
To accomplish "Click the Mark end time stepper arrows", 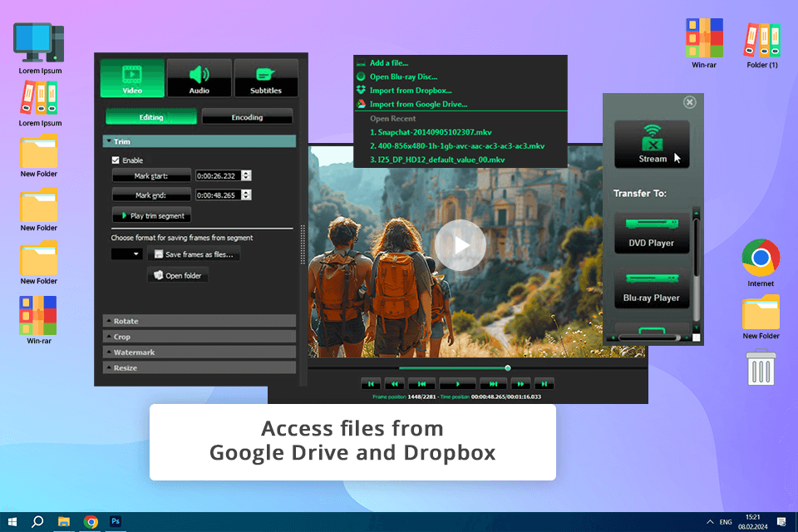I will (x=246, y=195).
